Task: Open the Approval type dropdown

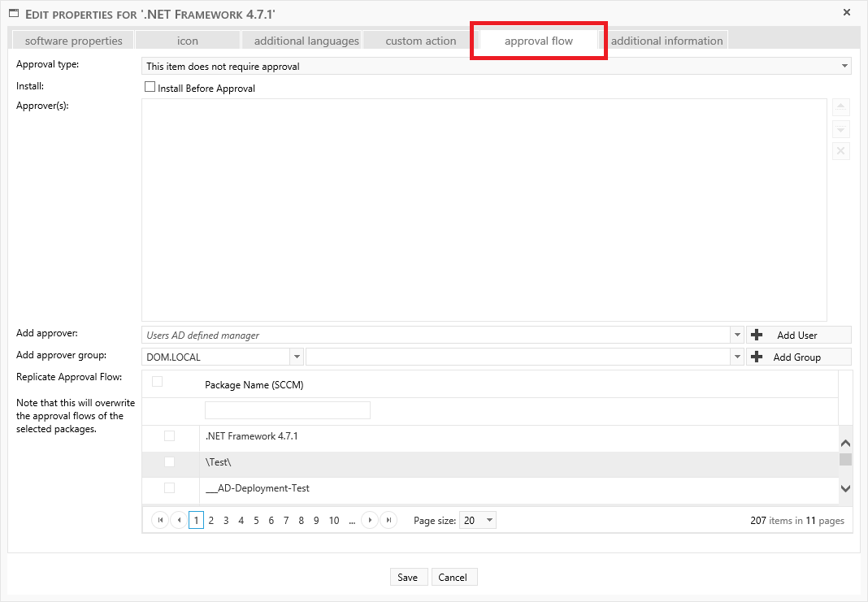Action: pos(844,67)
